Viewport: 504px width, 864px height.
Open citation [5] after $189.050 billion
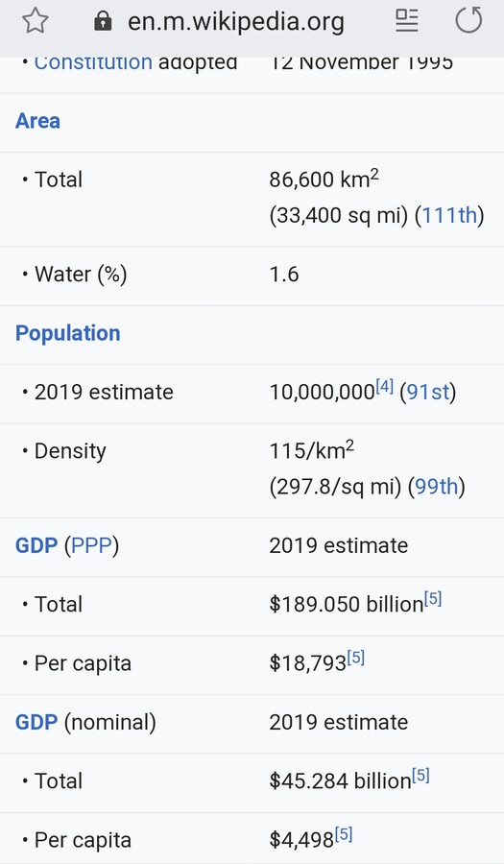pos(433,599)
